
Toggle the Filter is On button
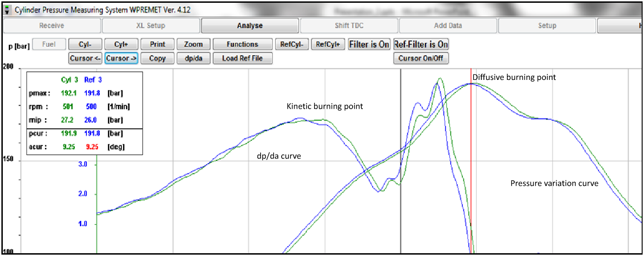369,44
